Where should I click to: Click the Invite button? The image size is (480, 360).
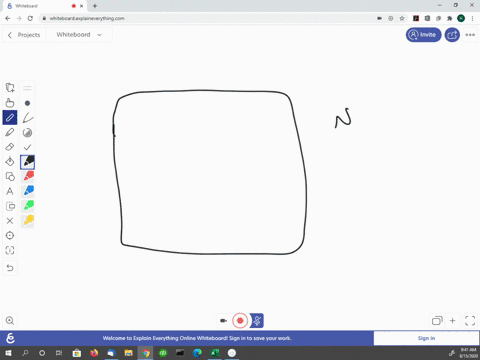click(423, 35)
